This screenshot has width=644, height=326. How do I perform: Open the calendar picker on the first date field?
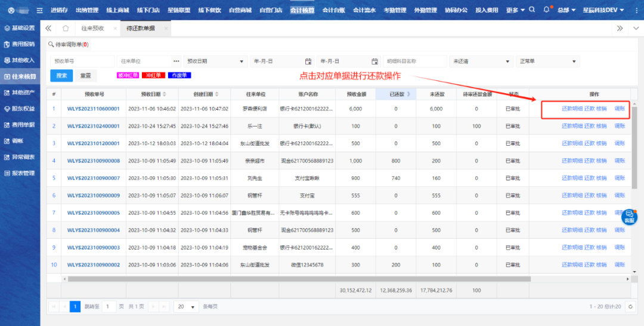[308, 61]
